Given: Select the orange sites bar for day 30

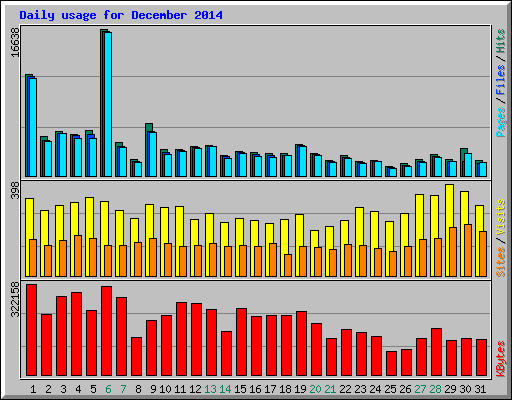Looking at the screenshot, I should pyautogui.click(x=468, y=250).
